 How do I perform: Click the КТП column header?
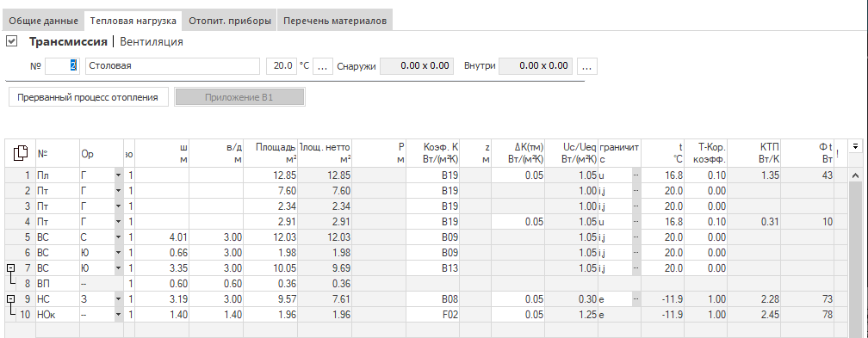coord(754,153)
